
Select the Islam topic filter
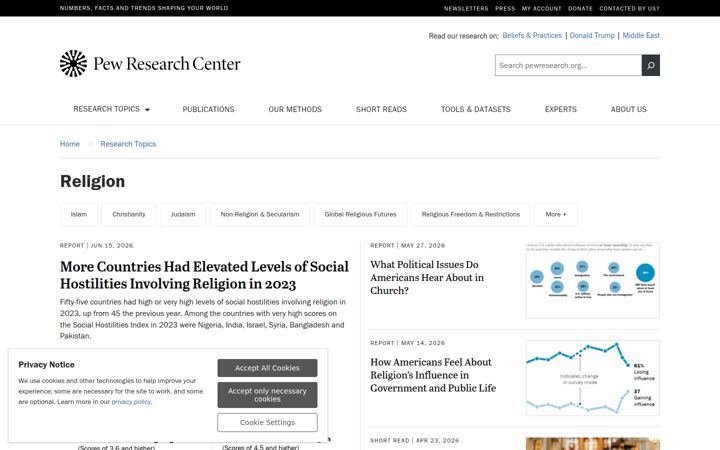tap(79, 214)
